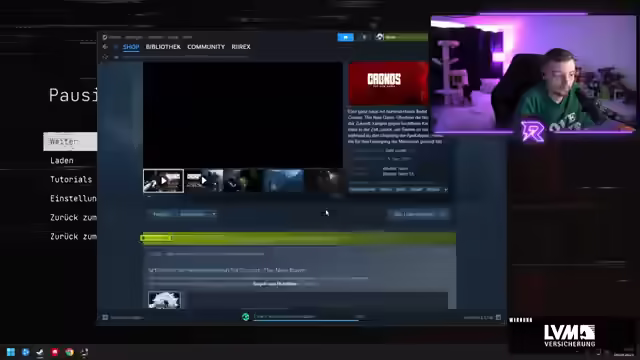Click the add game icon at bottom left

click(105, 317)
